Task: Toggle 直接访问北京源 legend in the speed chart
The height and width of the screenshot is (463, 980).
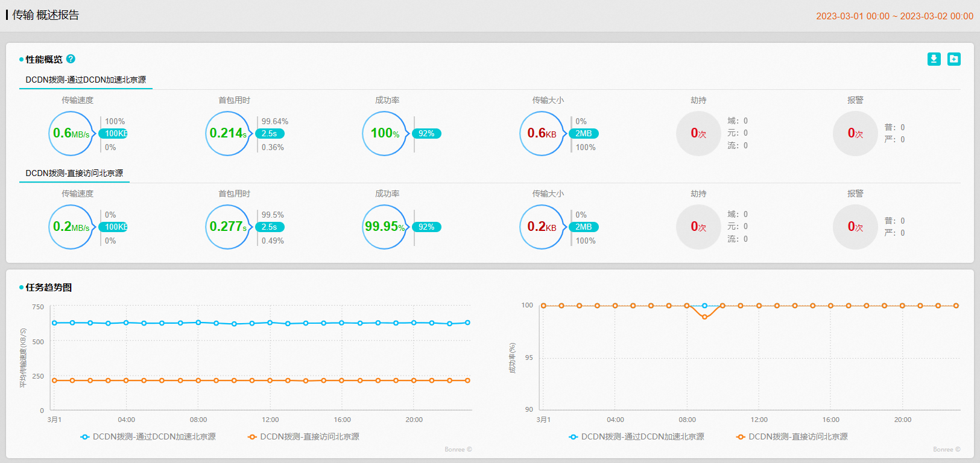Action: click(x=304, y=436)
